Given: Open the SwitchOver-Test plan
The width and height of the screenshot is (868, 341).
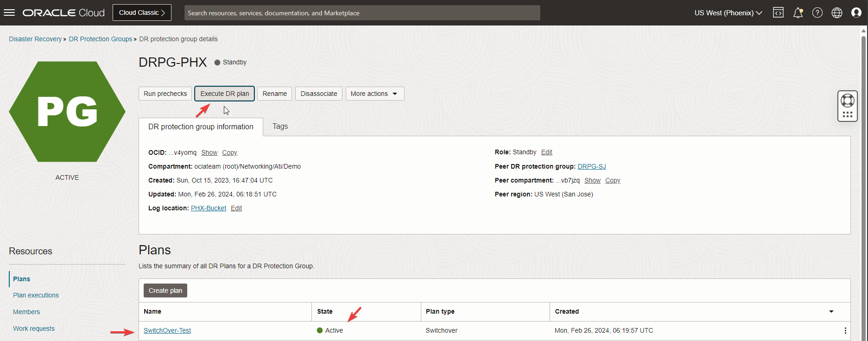Looking at the screenshot, I should click(167, 330).
